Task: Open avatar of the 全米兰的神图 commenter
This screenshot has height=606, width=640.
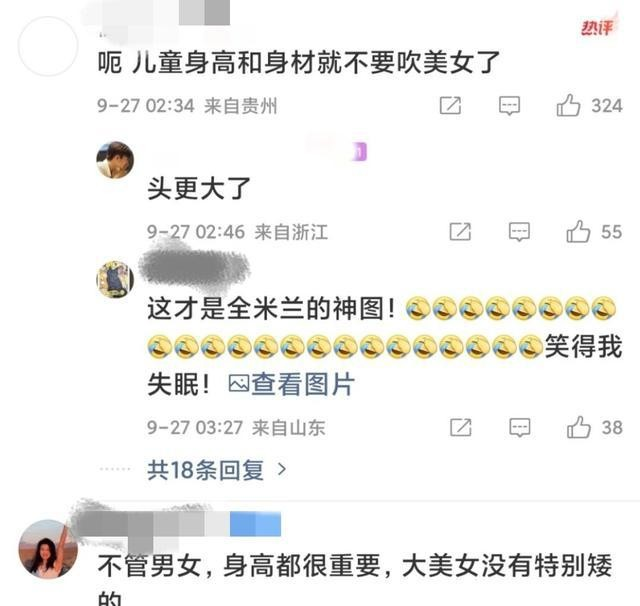Action: click(x=115, y=280)
